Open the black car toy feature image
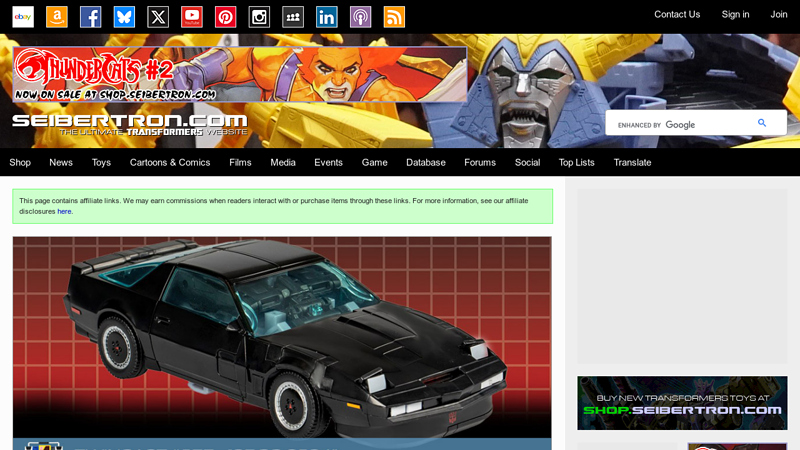This screenshot has height=450, width=800. click(x=282, y=337)
